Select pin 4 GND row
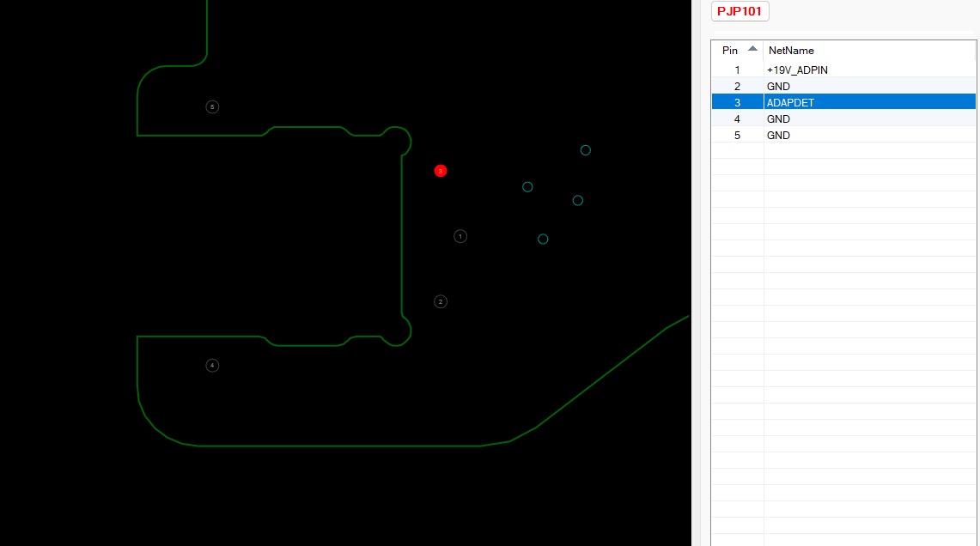 click(843, 118)
